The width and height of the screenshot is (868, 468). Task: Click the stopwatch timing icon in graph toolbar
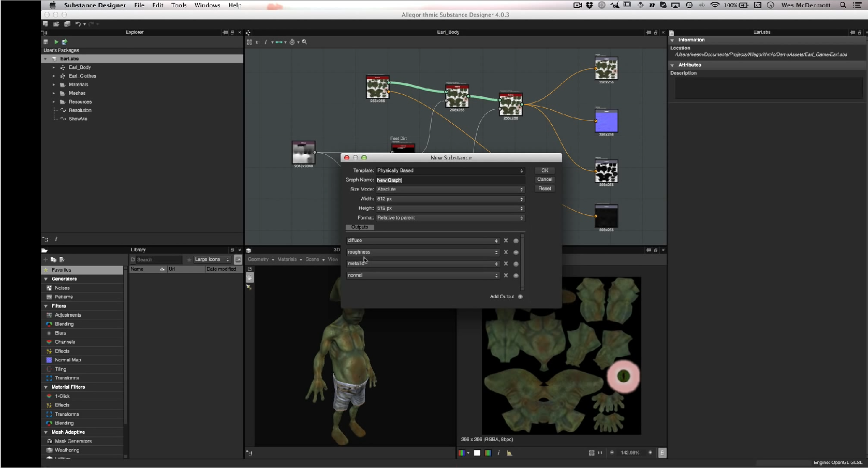coord(292,42)
